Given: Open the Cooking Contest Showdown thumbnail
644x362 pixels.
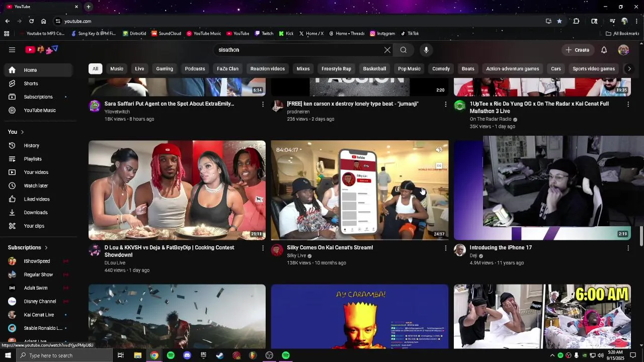Looking at the screenshot, I should coord(177,190).
